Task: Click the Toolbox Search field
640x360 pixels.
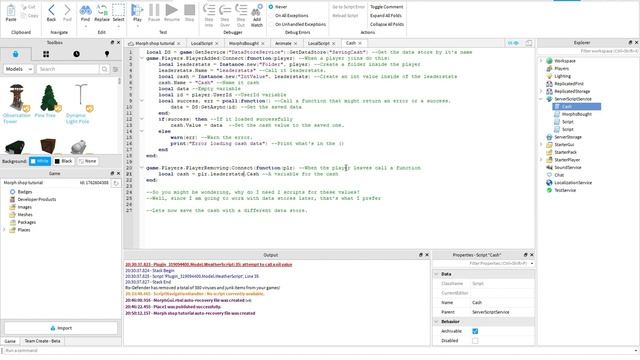Action: (x=68, y=69)
